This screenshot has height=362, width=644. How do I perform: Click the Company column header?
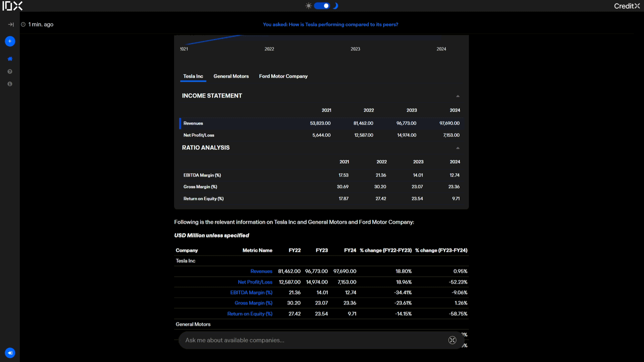pos(186,250)
